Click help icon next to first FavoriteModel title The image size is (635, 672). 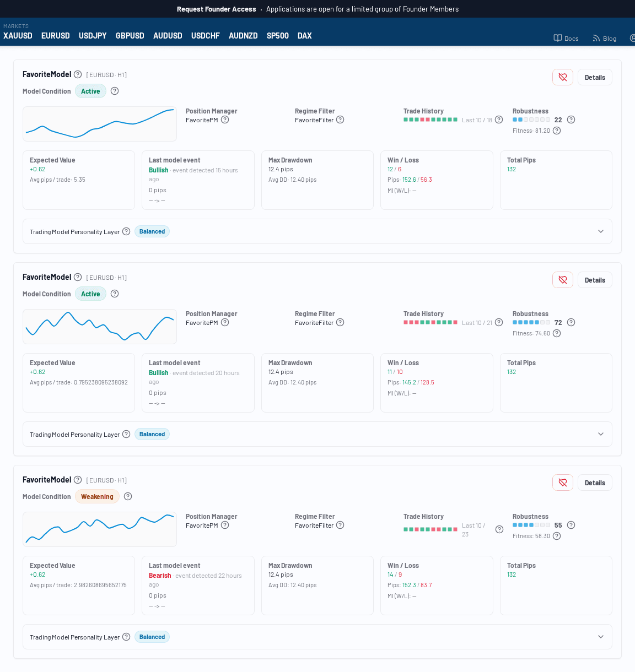point(78,74)
